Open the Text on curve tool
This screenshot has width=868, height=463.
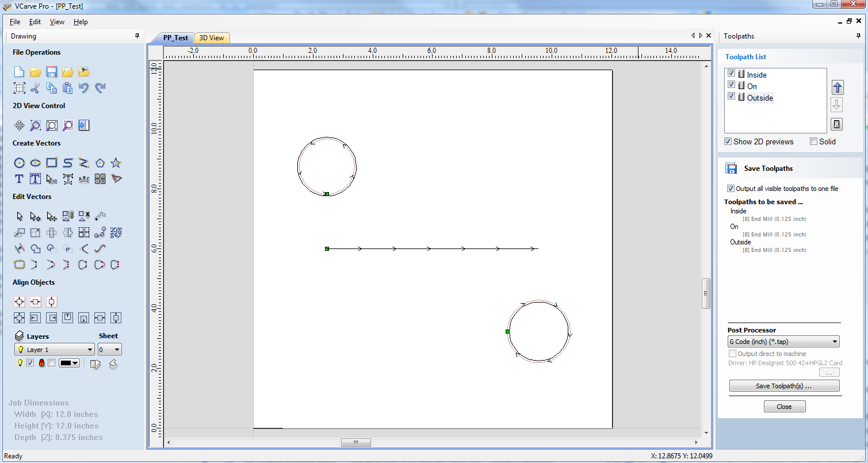coord(83,179)
